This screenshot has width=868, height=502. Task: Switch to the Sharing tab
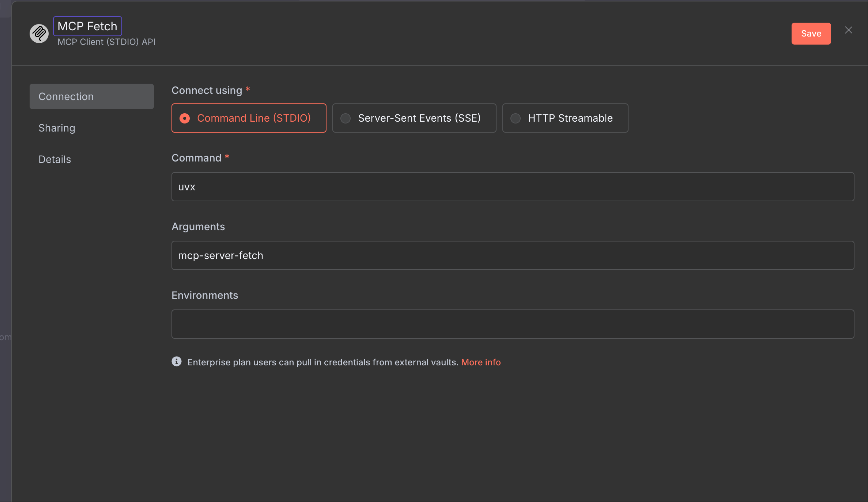(57, 128)
